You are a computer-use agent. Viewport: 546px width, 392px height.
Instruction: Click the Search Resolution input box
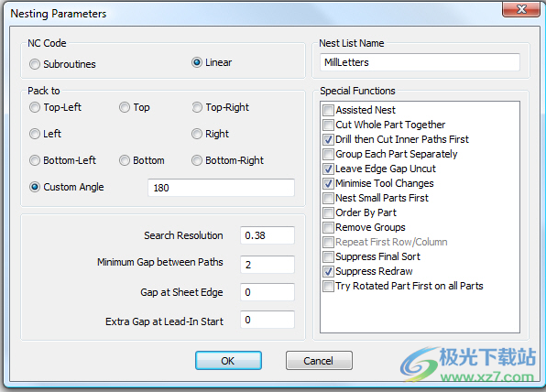[268, 235]
